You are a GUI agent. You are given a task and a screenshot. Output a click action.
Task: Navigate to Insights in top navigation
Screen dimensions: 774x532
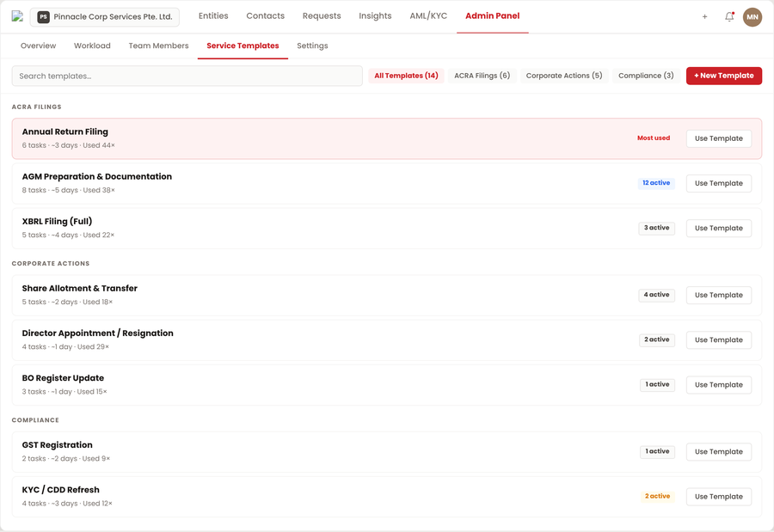pyautogui.click(x=375, y=16)
